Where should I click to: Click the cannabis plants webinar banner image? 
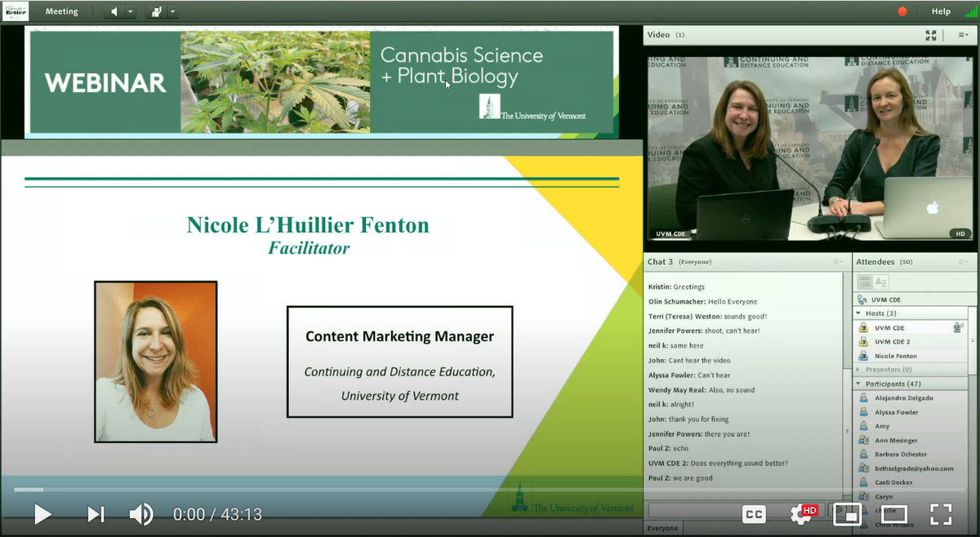(x=275, y=82)
